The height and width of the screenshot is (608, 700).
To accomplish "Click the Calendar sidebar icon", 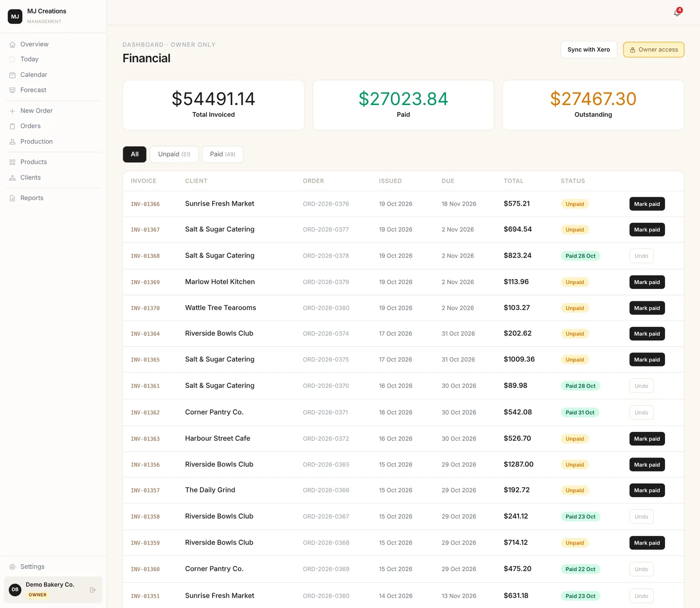I will (x=12, y=75).
